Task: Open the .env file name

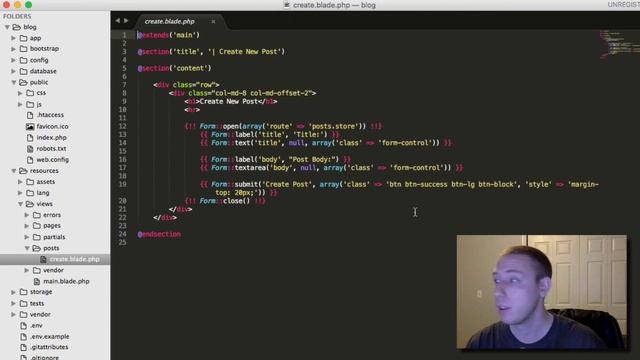Action: point(36,325)
